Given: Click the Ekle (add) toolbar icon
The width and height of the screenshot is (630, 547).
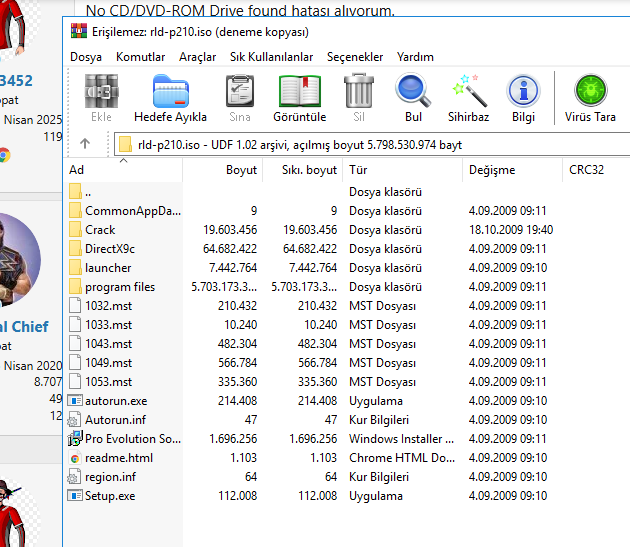Looking at the screenshot, I should [101, 91].
